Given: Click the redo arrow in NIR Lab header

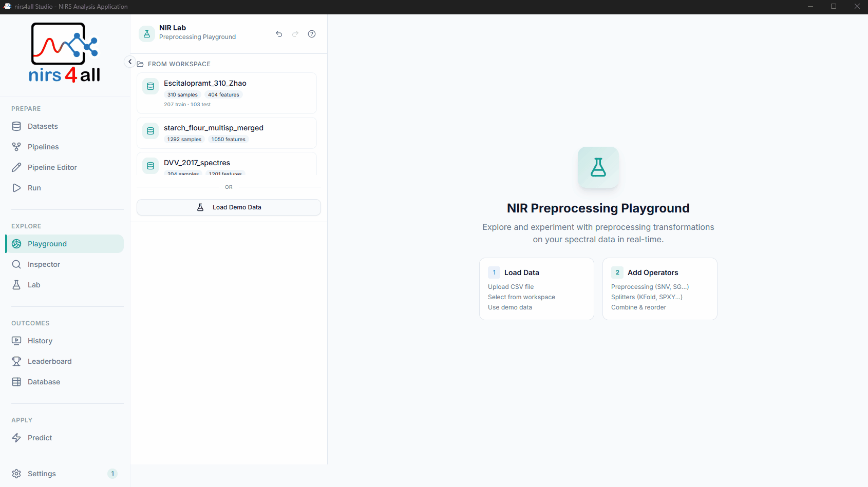Looking at the screenshot, I should (x=295, y=34).
